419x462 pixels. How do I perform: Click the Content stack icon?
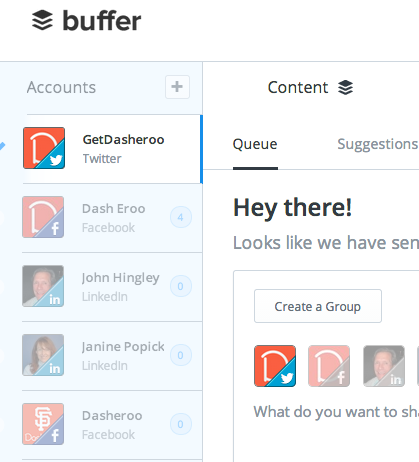pos(345,88)
